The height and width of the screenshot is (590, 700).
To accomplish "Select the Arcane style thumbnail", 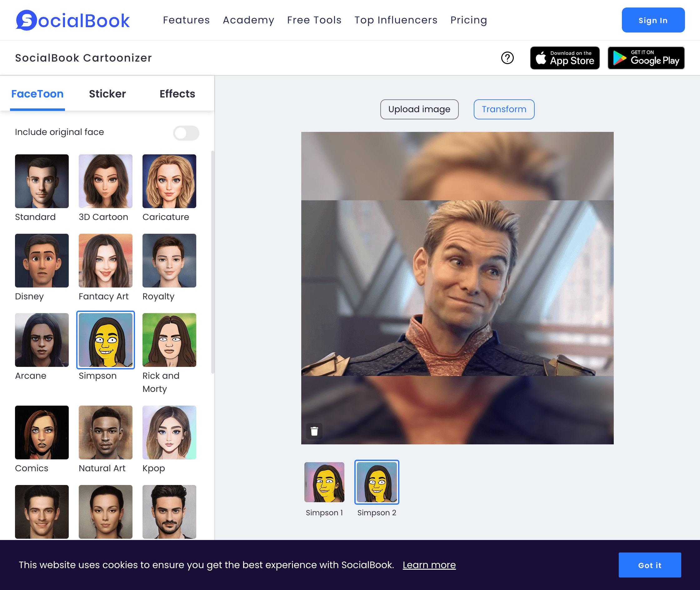I will click(42, 340).
